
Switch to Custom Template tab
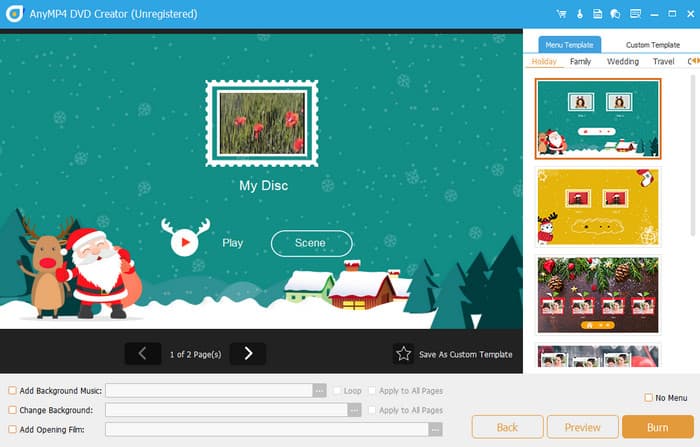[x=653, y=45]
